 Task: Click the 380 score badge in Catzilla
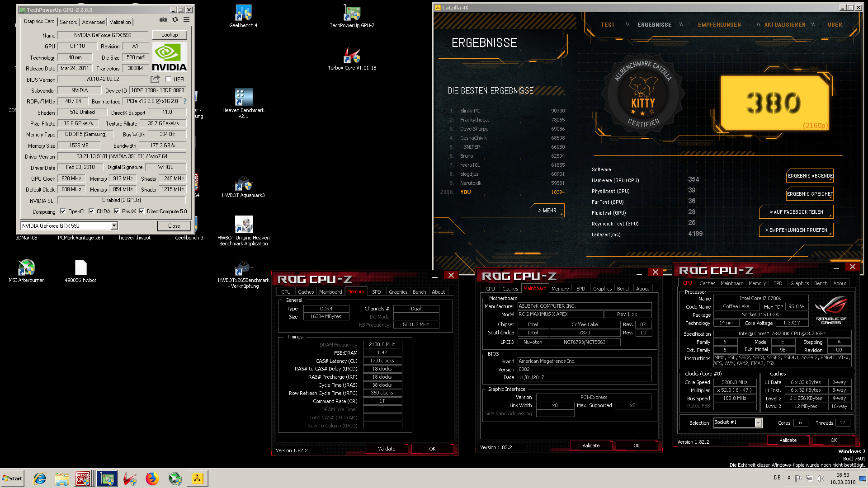click(x=774, y=103)
